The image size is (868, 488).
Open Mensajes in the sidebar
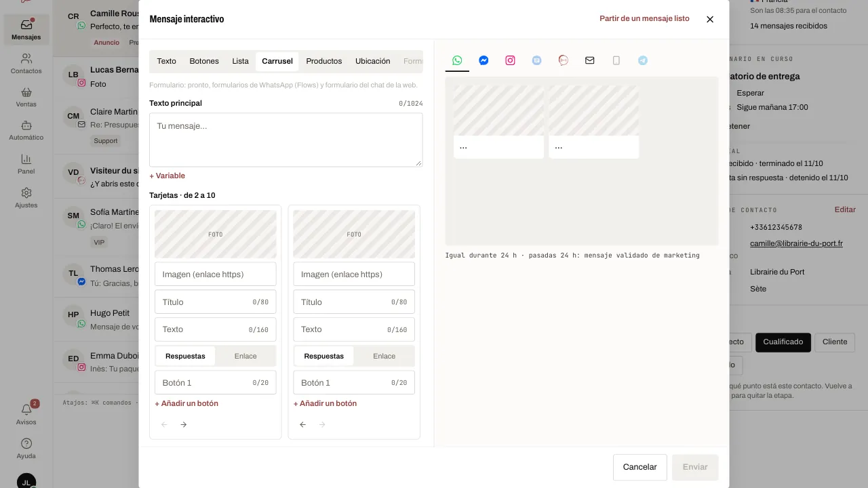pos(26,30)
